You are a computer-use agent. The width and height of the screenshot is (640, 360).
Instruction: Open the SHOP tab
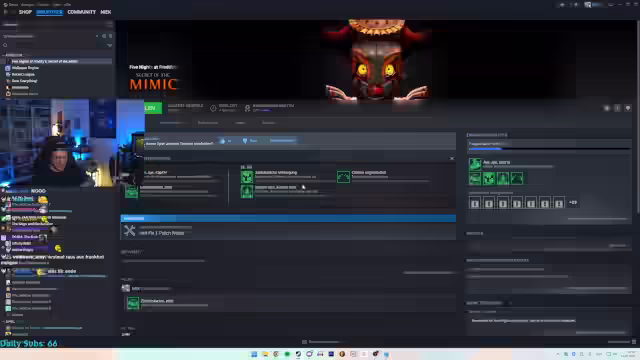tap(25, 12)
